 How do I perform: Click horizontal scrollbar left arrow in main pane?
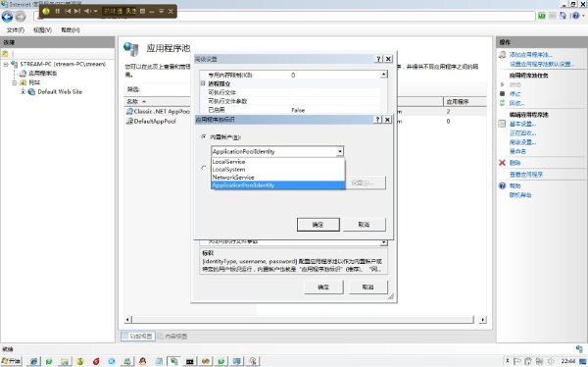127,320
